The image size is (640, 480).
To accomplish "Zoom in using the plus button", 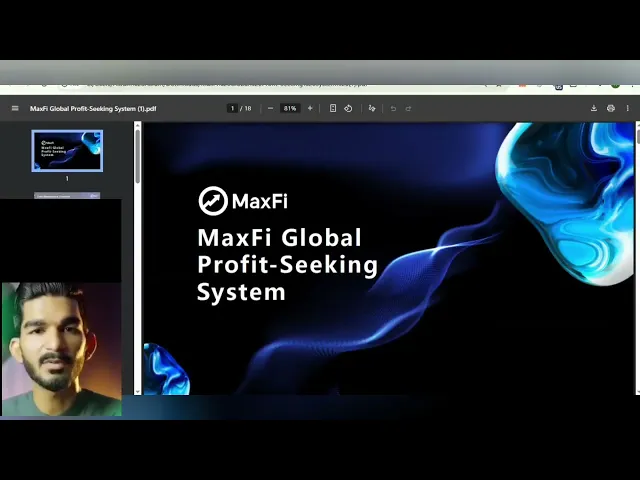I will pos(310,108).
